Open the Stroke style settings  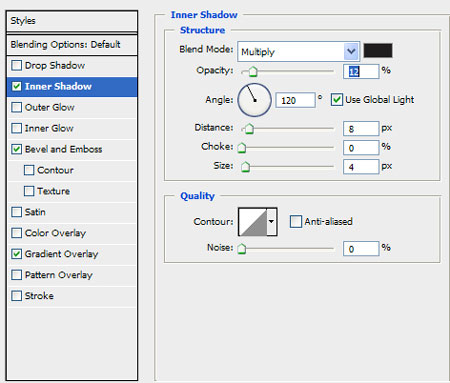pos(39,296)
